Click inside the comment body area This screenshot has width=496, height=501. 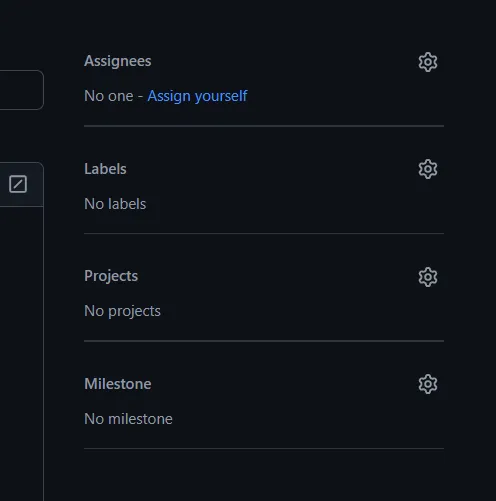22,353
